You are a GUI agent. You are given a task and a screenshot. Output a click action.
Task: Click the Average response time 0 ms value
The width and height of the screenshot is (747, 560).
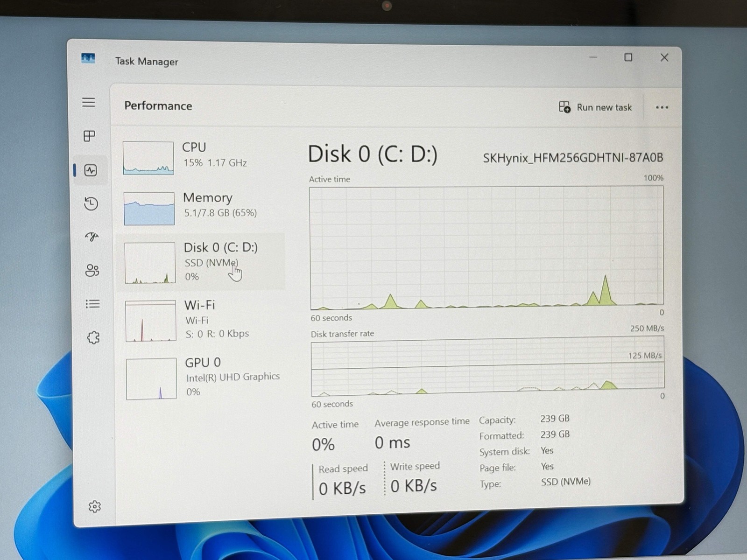(x=392, y=442)
